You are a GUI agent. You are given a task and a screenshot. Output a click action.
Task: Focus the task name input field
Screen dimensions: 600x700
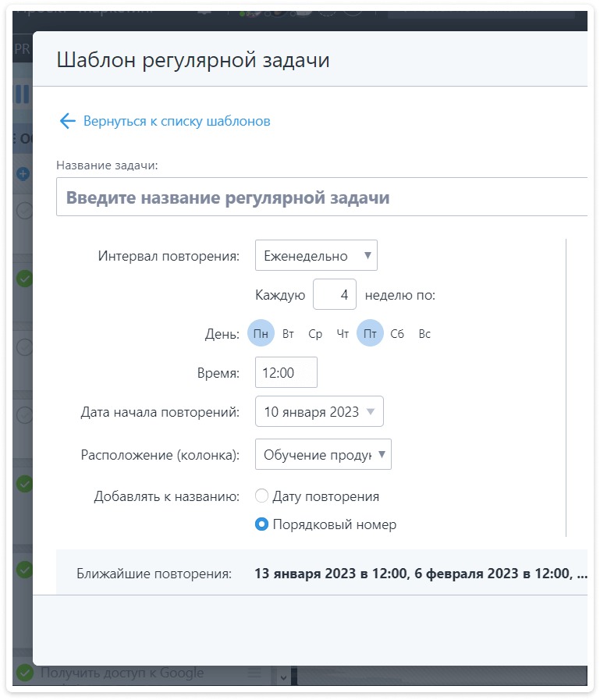coord(321,197)
